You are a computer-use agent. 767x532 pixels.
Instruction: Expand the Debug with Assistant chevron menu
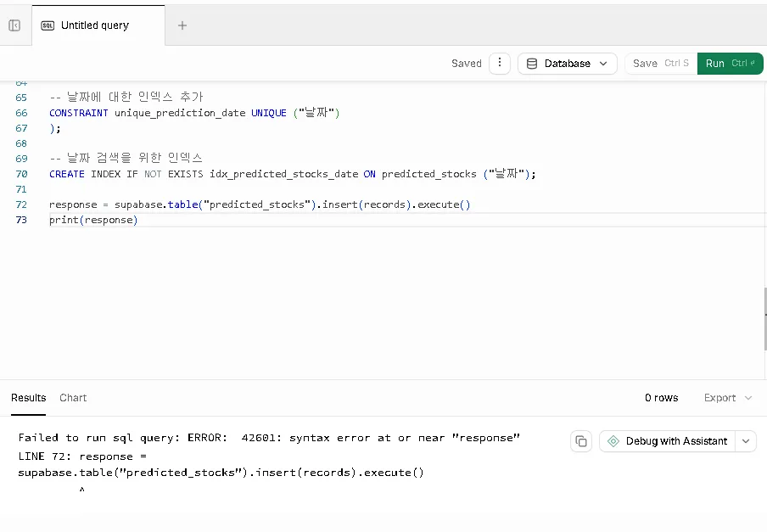click(x=746, y=441)
